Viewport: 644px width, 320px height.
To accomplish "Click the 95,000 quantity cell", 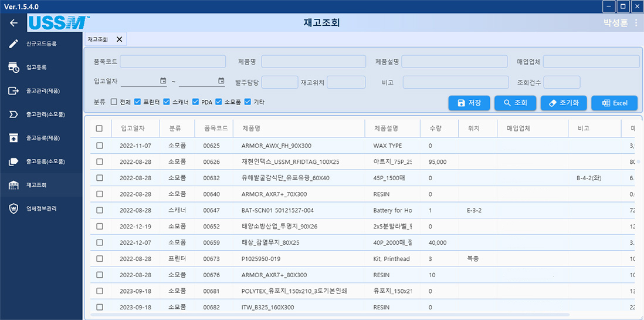I will (438, 161).
